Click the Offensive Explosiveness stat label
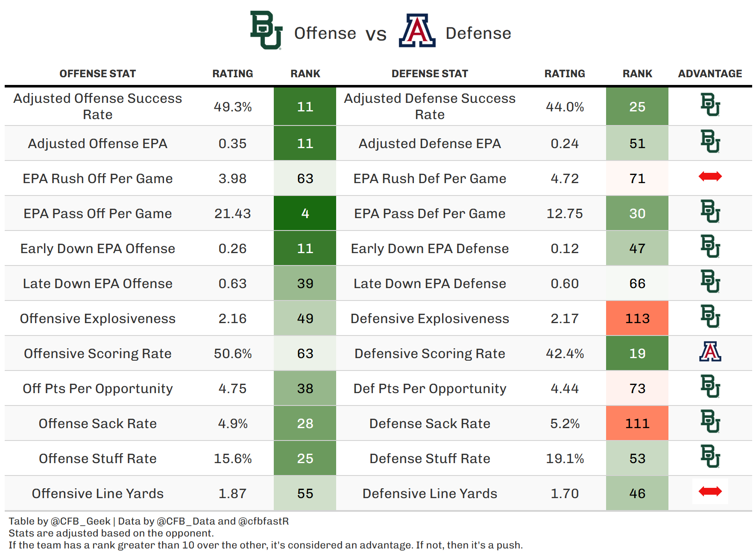Viewport: 756px width, 560px height. pos(97,318)
